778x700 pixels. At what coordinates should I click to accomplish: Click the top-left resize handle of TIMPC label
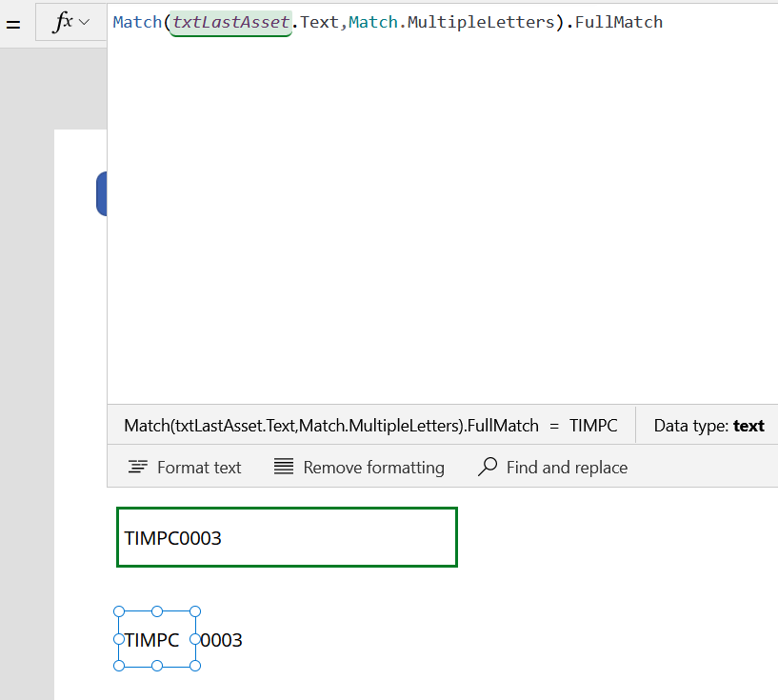(119, 611)
